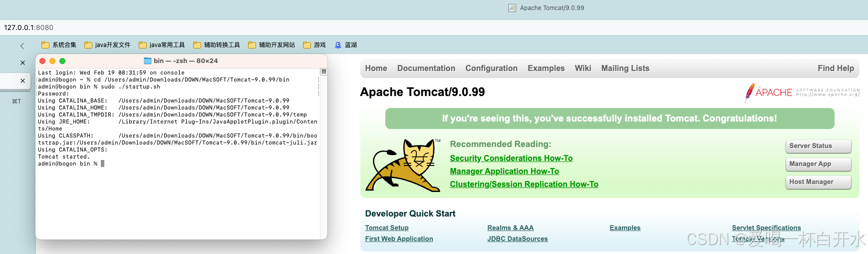Open the 游戏 bookmark folder
This screenshot has width=868, height=254.
(314, 45)
